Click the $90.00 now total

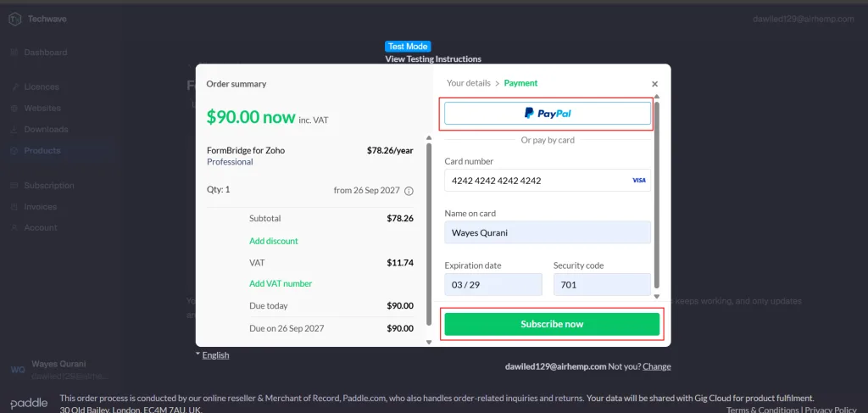click(251, 117)
